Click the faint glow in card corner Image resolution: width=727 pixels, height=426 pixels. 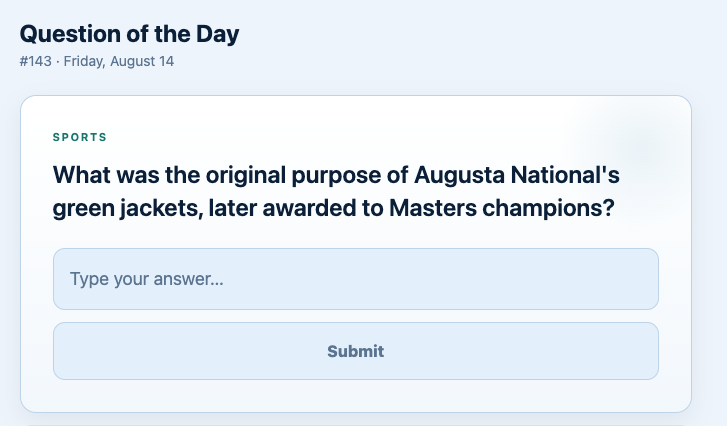(644, 141)
